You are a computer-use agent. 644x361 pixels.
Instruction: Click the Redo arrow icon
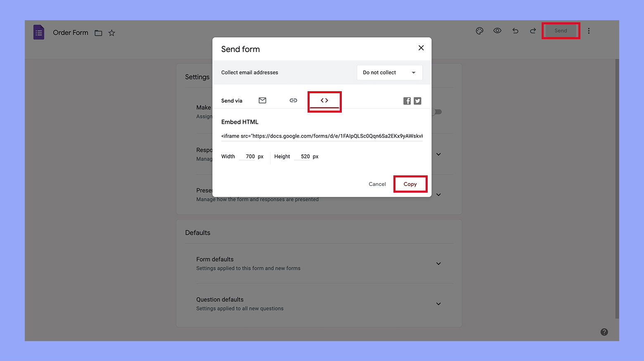pos(533,31)
